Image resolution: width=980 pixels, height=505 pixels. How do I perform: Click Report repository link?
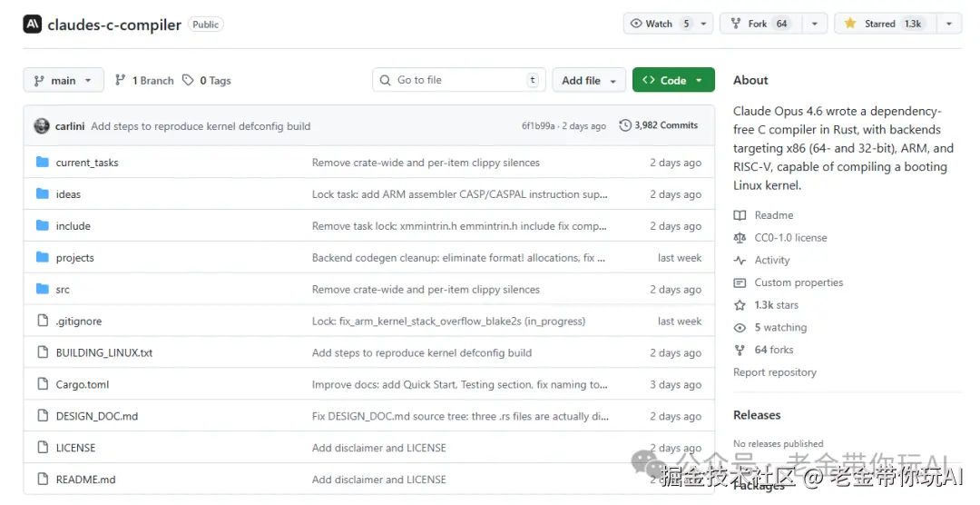pos(775,372)
